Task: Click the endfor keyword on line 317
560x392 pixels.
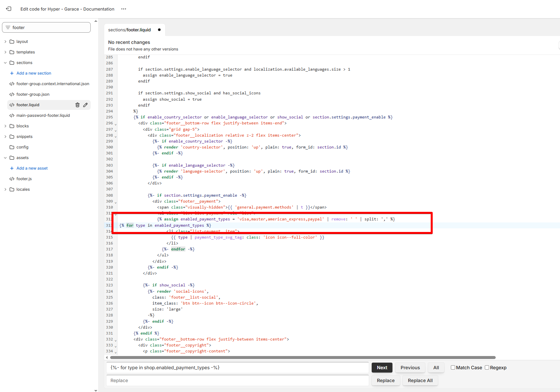Action: 178,249
